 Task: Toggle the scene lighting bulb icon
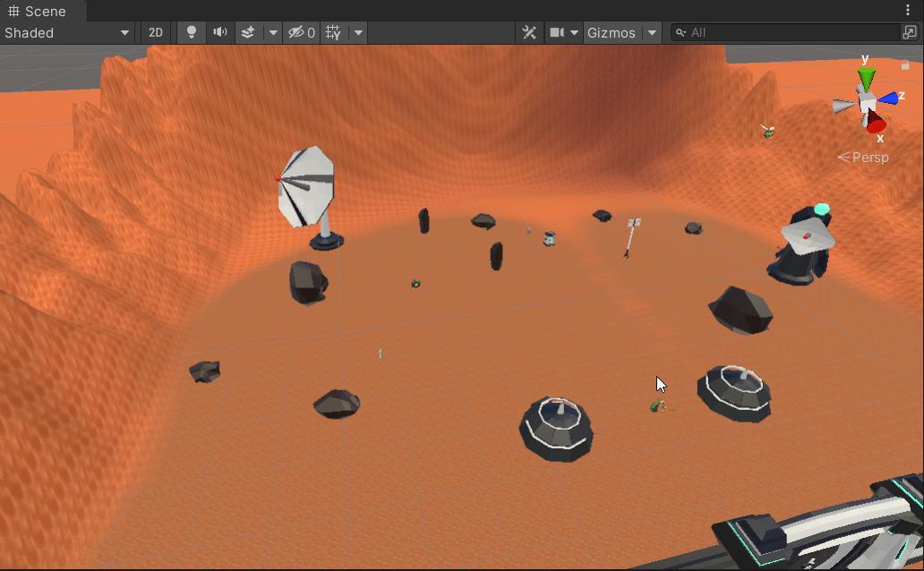(x=192, y=32)
